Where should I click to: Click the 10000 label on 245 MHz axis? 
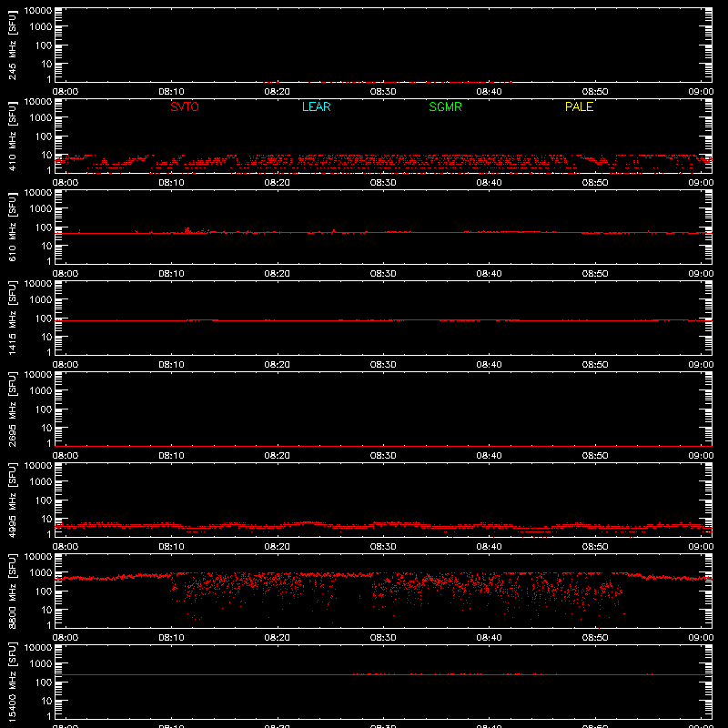(x=38, y=11)
